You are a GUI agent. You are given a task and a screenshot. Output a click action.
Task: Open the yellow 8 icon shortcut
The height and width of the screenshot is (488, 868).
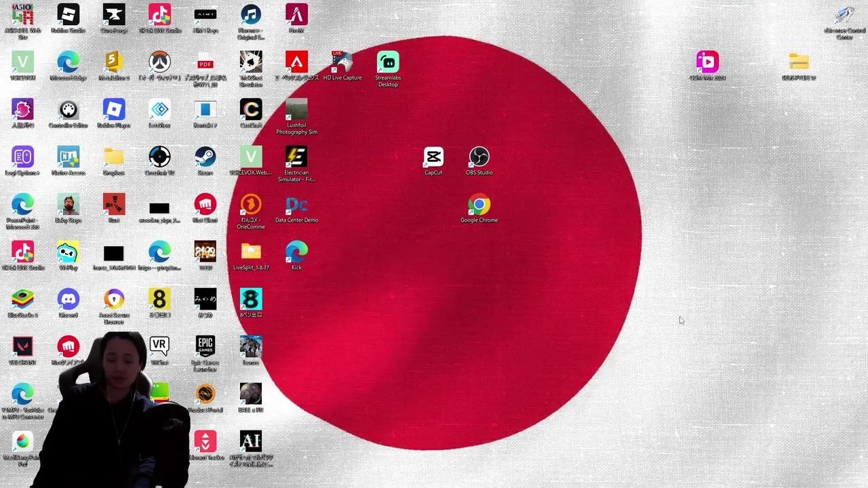click(159, 300)
